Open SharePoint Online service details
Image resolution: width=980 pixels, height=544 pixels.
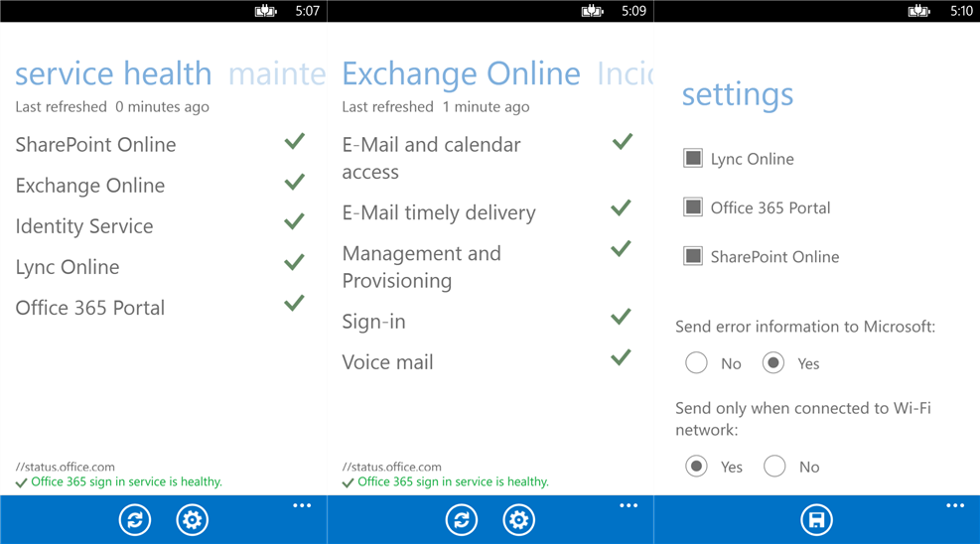pyautogui.click(x=95, y=145)
